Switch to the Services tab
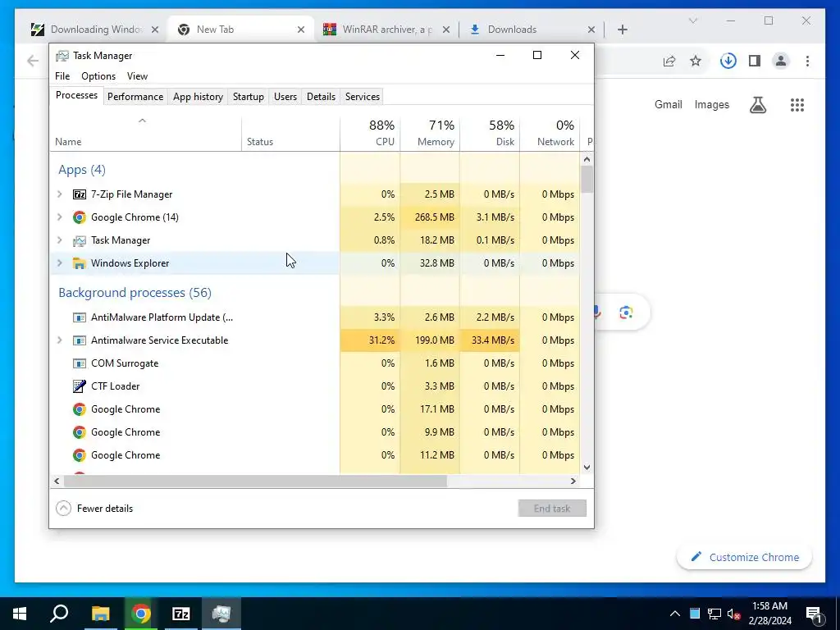This screenshot has height=630, width=840. 362,97
